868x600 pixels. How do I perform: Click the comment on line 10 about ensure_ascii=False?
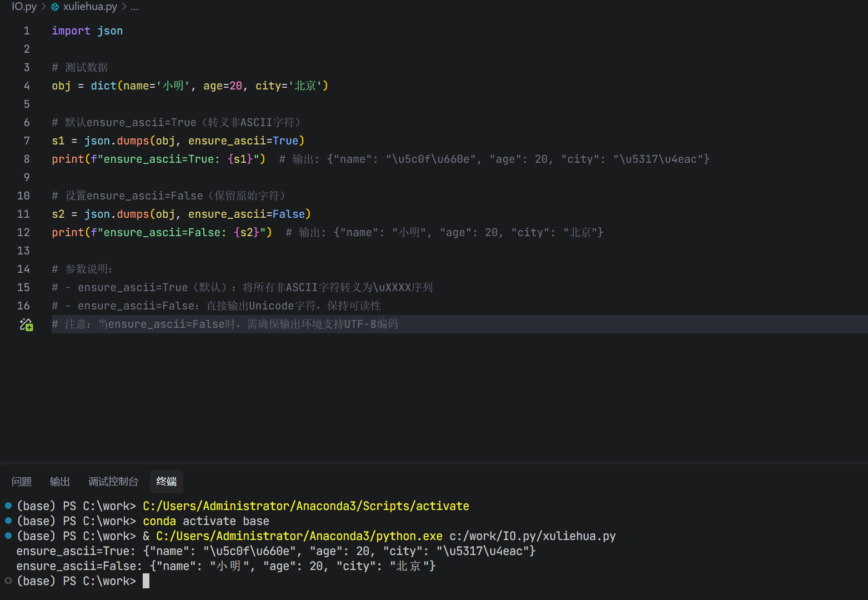[x=169, y=196]
